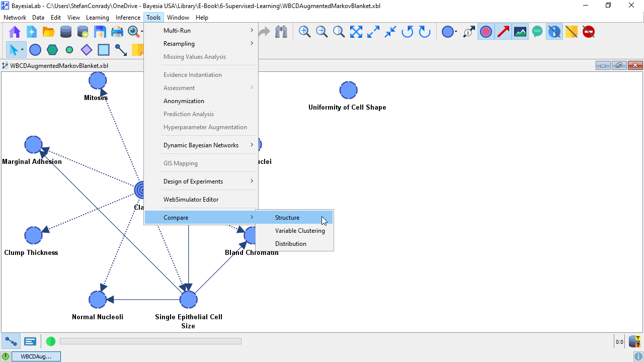Screen dimensions: 644x362
Task: Click the Uniformity of Cell Shape node
Action: click(348, 90)
